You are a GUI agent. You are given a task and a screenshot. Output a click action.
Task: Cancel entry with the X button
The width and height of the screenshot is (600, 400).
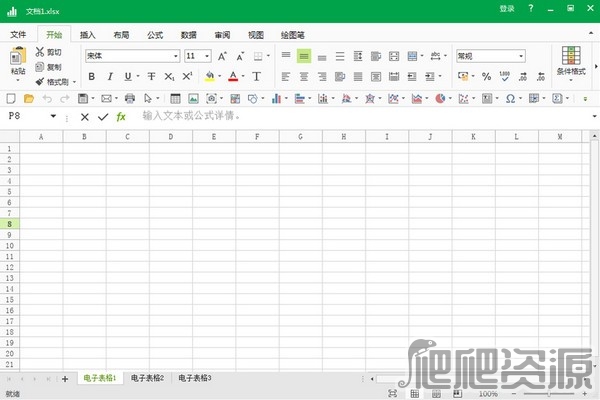[x=85, y=117]
